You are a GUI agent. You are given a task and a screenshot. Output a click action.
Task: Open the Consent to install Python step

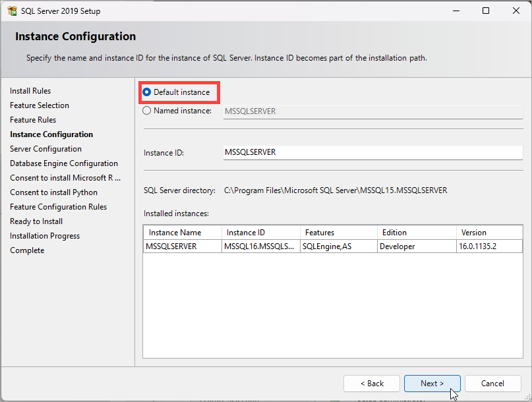pyautogui.click(x=53, y=192)
